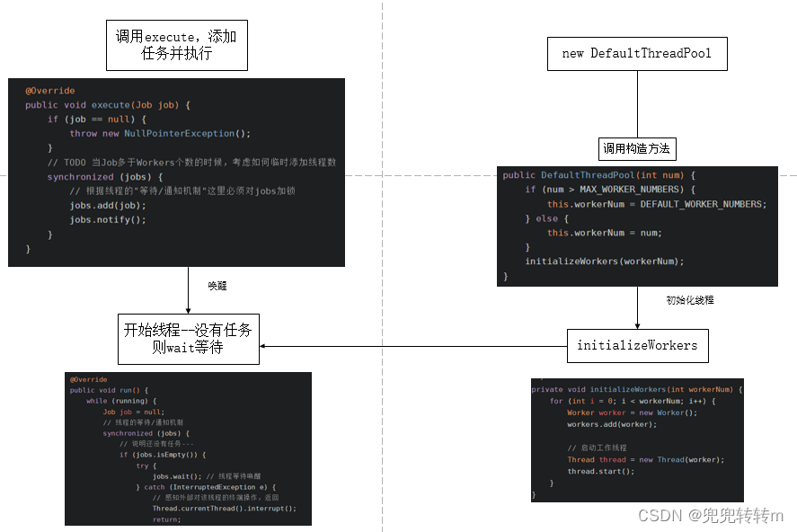
Task: Expand the synchronized (jobs) code section
Action: (99, 176)
